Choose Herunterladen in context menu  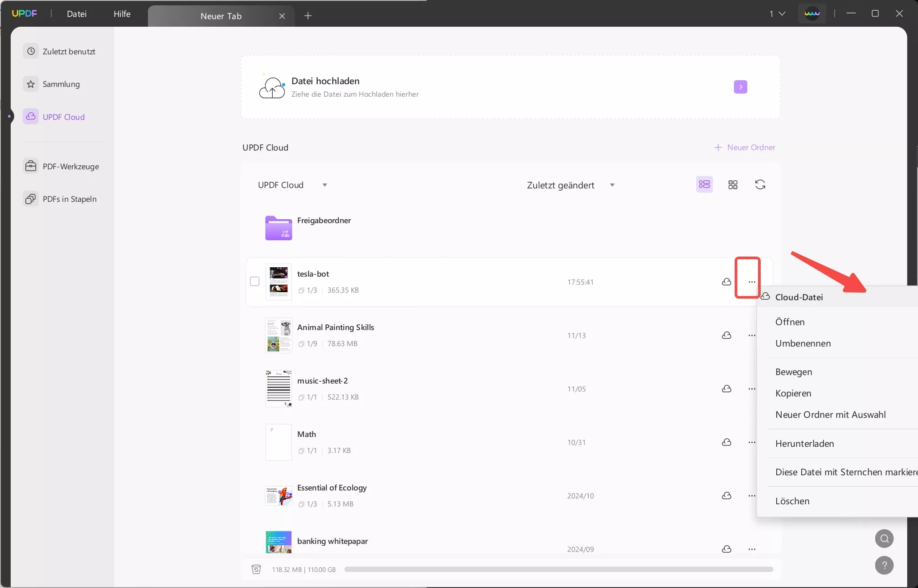(805, 444)
